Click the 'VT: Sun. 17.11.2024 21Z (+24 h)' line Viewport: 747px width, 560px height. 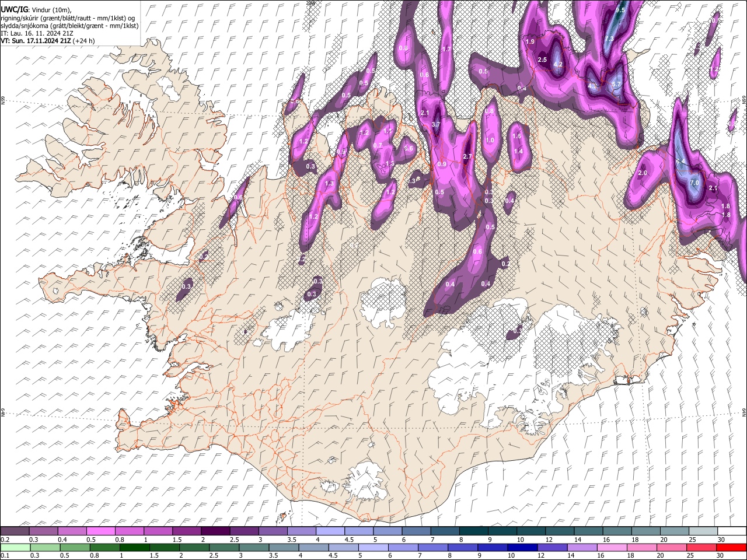(x=48, y=41)
